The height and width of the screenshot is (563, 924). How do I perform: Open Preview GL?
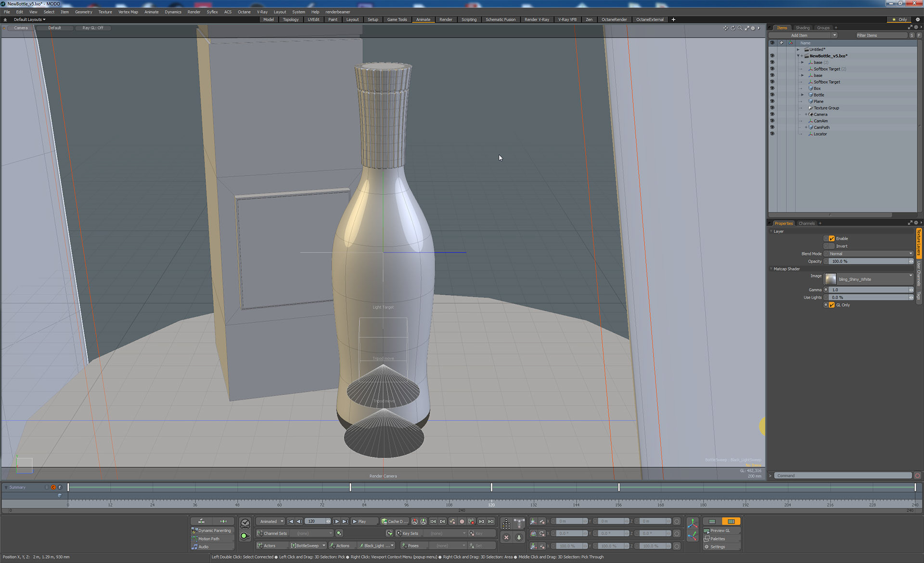tap(720, 531)
